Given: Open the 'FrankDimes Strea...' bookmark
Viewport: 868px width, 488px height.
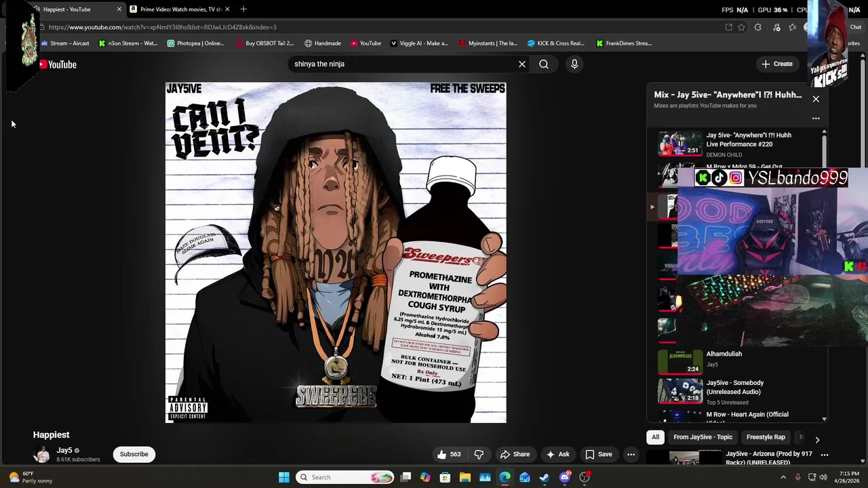Looking at the screenshot, I should click(x=624, y=43).
